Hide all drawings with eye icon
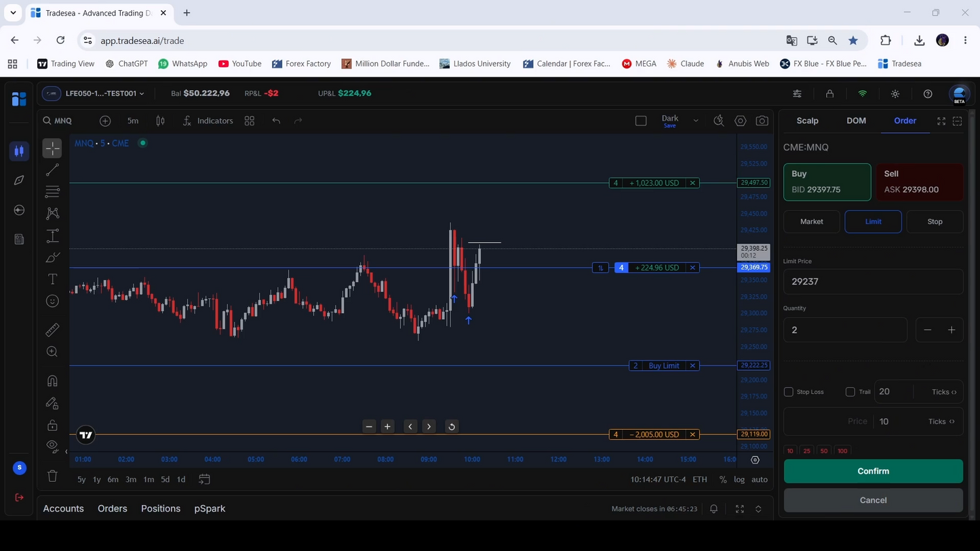The width and height of the screenshot is (980, 551). 52,447
